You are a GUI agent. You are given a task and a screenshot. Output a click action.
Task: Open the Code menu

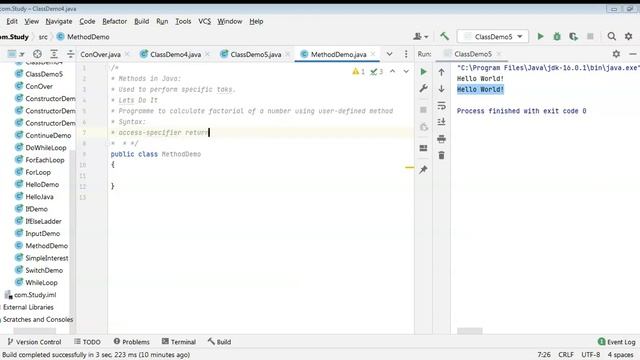[x=87, y=21]
